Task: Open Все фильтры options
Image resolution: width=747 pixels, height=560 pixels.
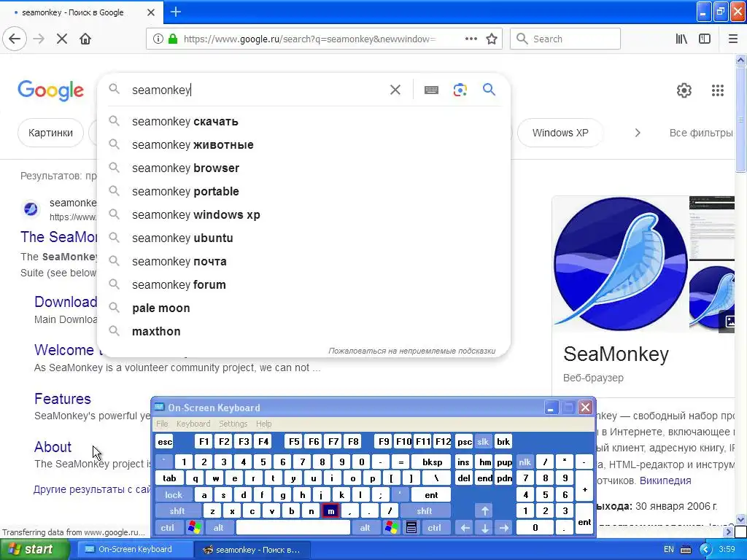Action: tap(701, 133)
